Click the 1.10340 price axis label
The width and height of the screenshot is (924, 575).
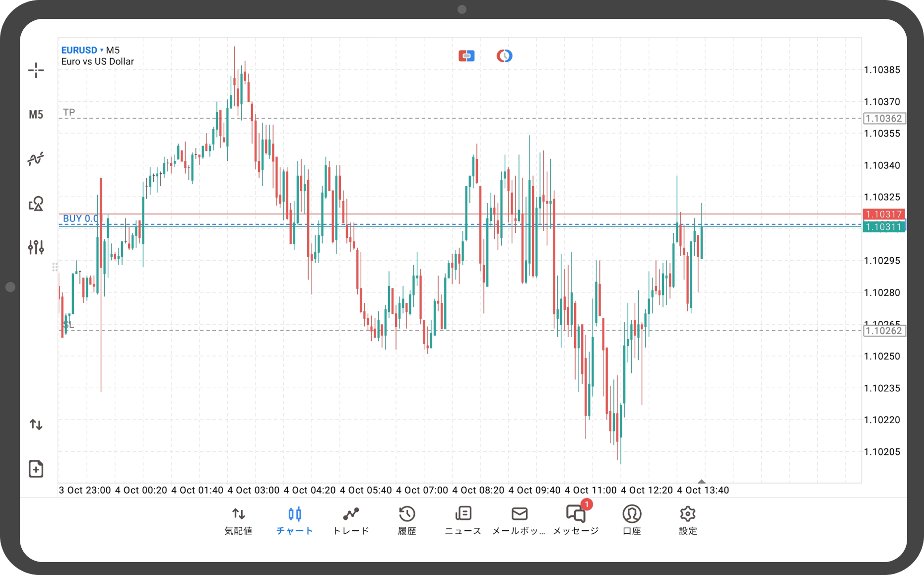(882, 165)
